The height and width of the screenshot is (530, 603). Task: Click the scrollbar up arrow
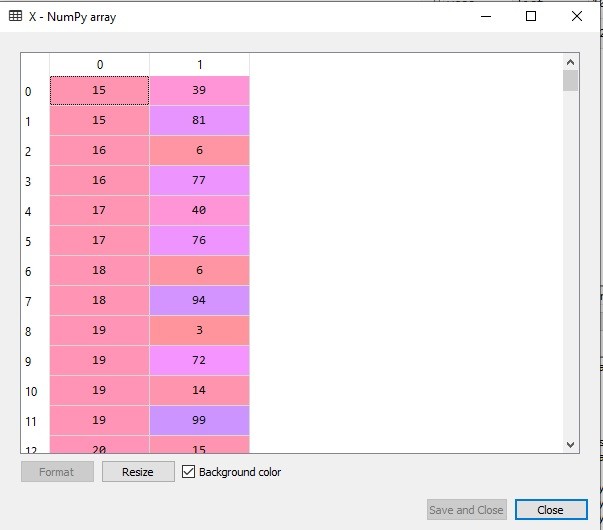[x=570, y=62]
